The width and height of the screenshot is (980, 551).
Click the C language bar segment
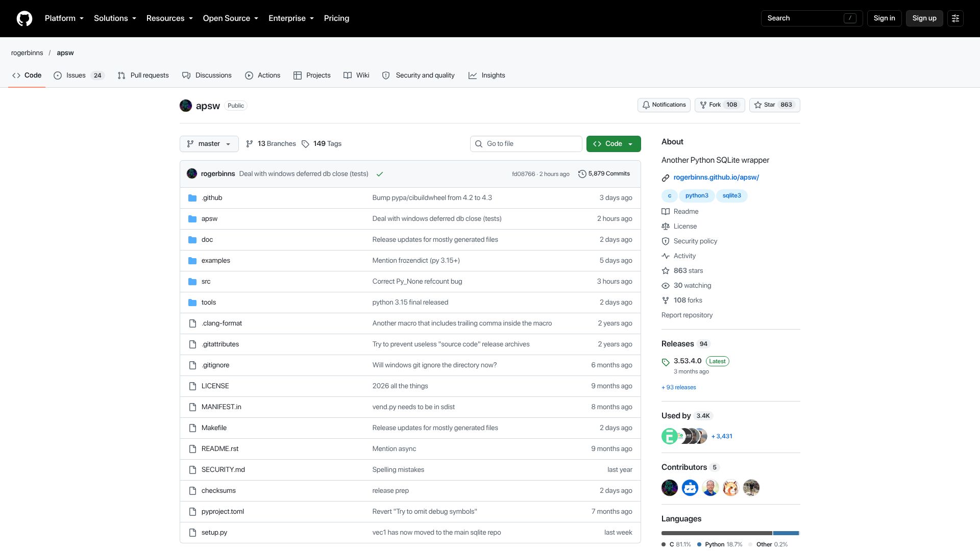tap(717, 533)
